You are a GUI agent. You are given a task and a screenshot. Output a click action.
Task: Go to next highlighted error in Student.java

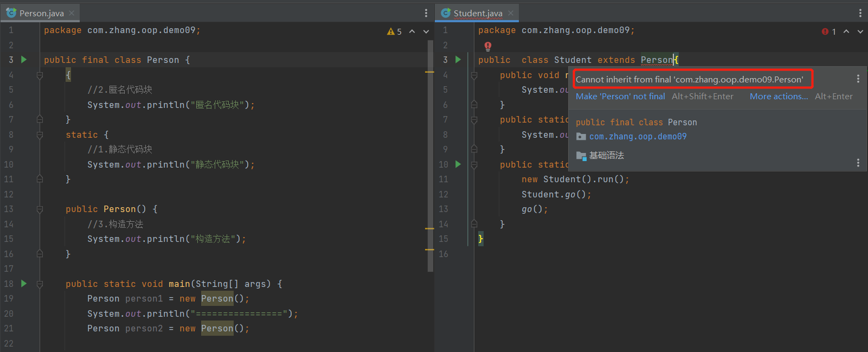click(860, 31)
